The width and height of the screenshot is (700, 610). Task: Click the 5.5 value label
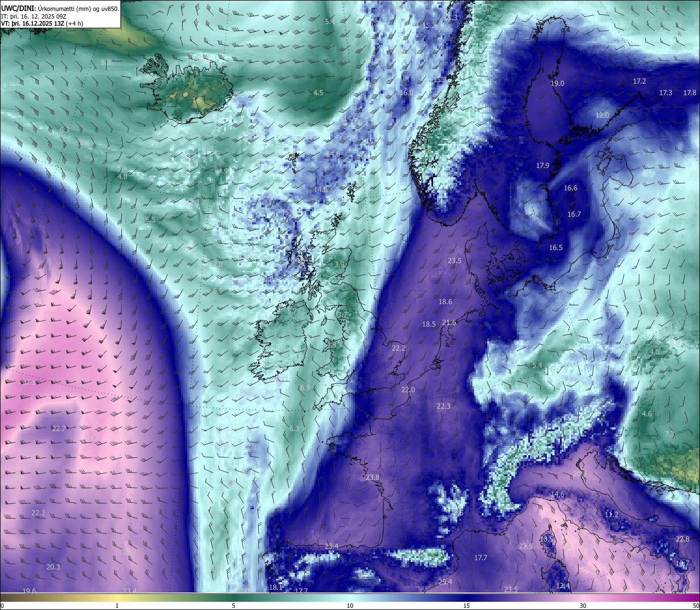151,219
